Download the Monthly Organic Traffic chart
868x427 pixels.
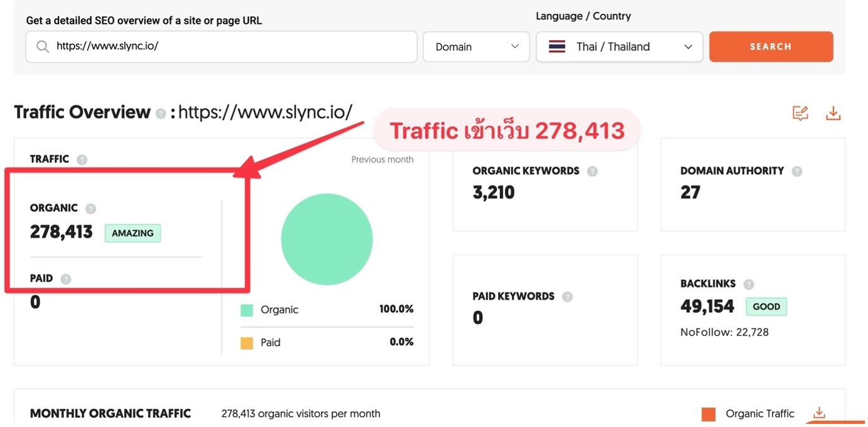pyautogui.click(x=819, y=413)
